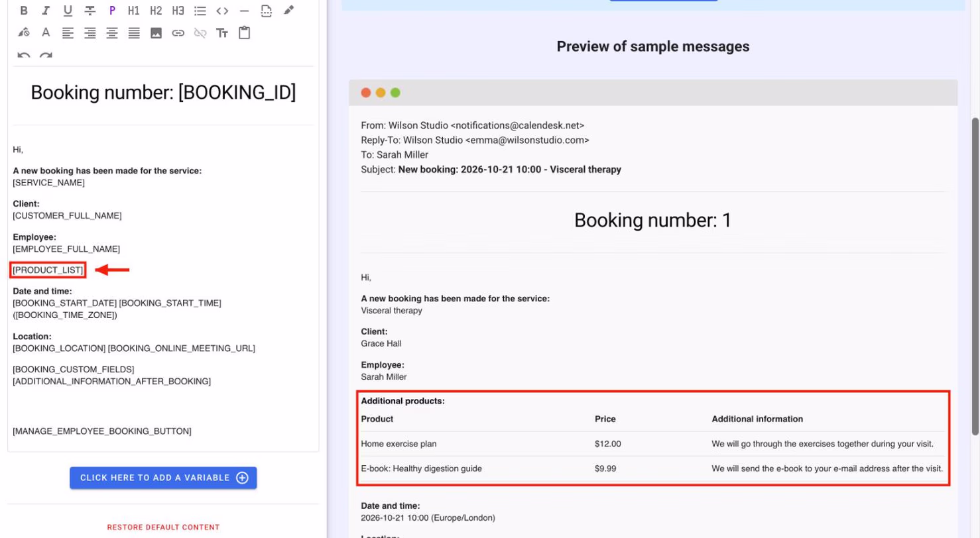Select the highlighter marker pen icon

288,11
